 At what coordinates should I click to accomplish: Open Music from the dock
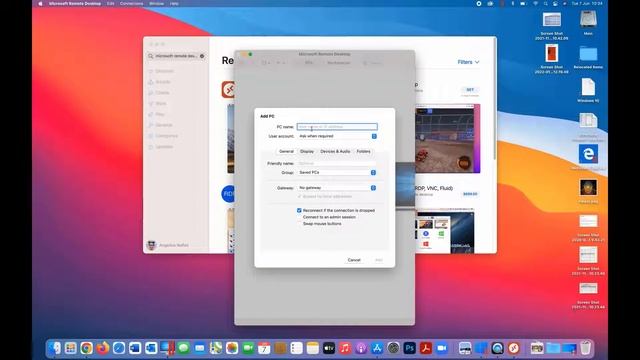[345, 348]
